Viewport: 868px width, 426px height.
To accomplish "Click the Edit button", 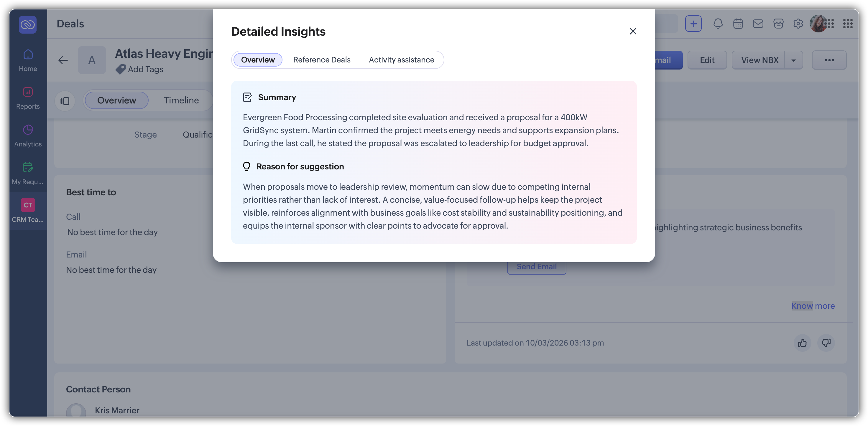I will point(707,60).
